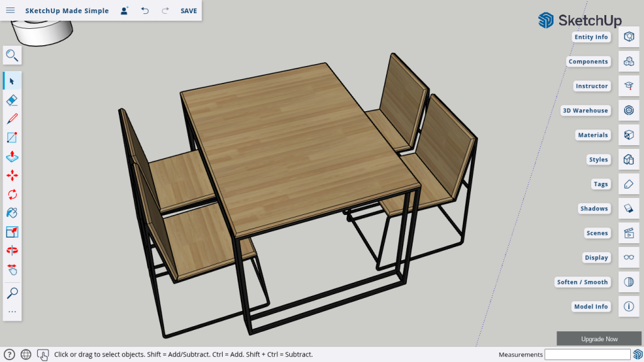Select the Eraser tool
Screen dimensions: 644x362
pos(12,100)
